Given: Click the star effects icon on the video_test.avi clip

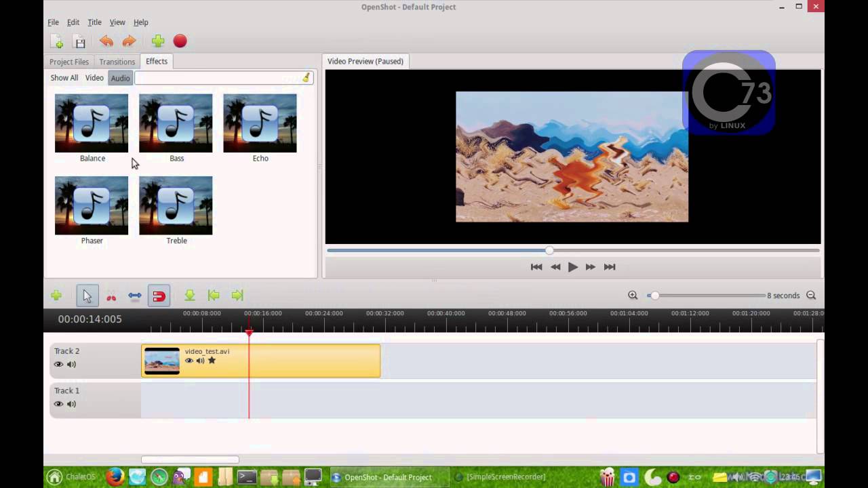Looking at the screenshot, I should point(212,361).
